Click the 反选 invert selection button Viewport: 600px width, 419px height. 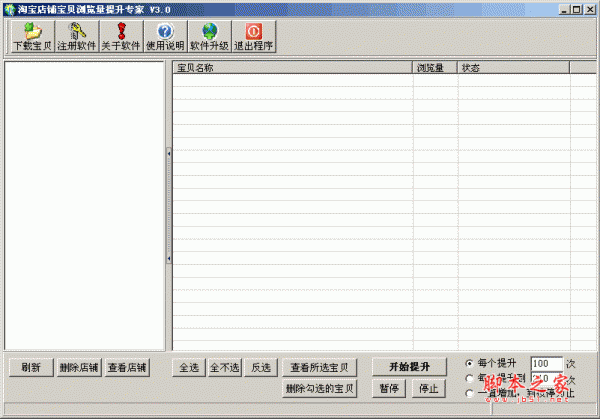(261, 367)
